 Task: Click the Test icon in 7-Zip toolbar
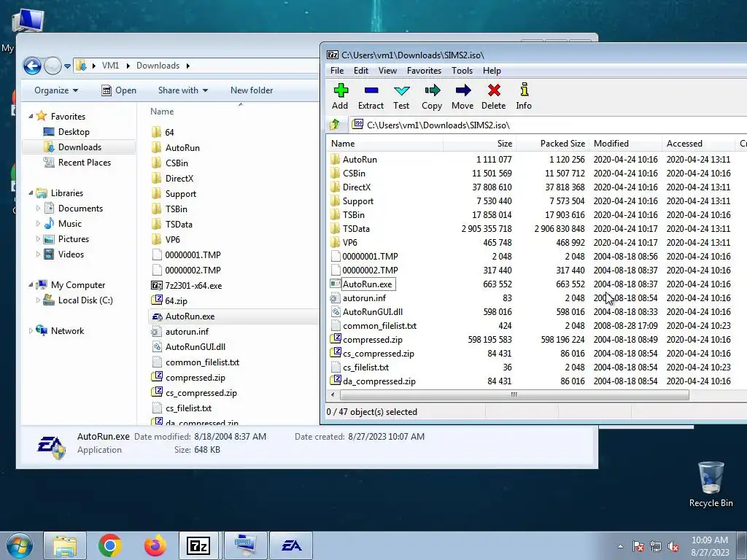[401, 96]
